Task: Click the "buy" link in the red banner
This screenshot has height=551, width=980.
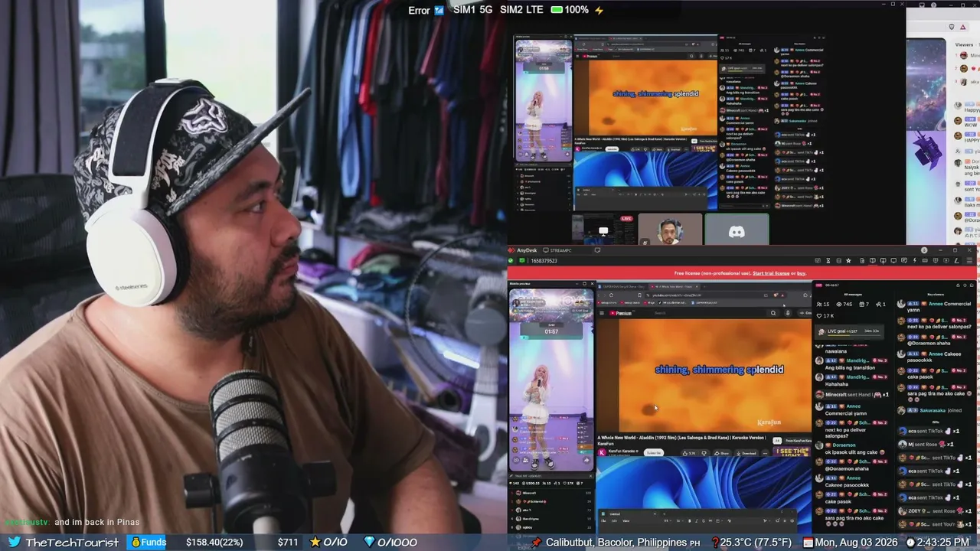Action: 802,273
